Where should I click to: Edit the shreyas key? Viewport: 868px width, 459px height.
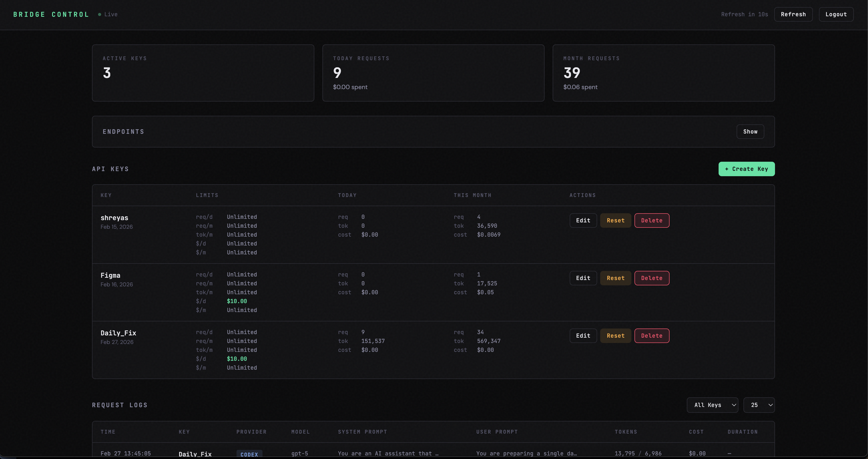click(x=583, y=220)
